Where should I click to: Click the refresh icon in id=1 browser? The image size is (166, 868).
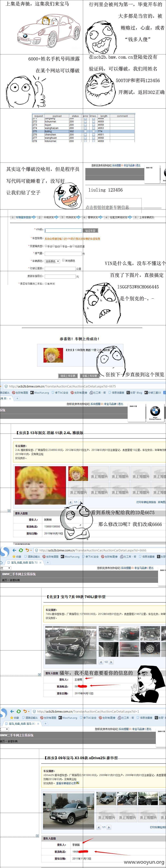(x=18, y=712)
